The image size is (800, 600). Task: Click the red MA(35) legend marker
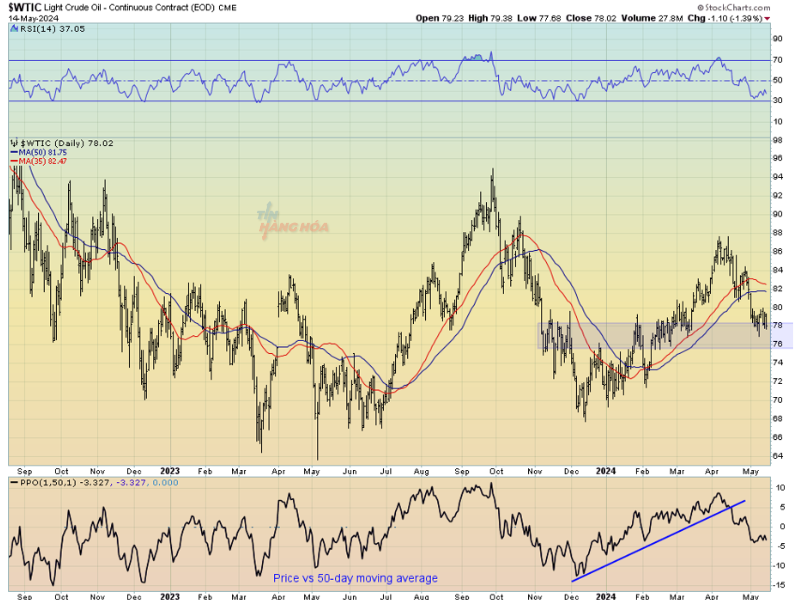point(14,161)
